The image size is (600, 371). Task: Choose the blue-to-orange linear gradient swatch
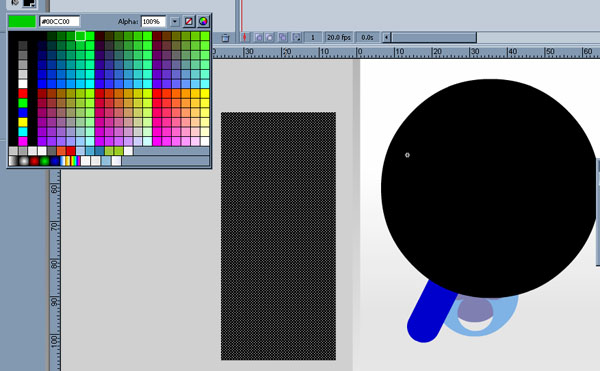click(x=65, y=161)
